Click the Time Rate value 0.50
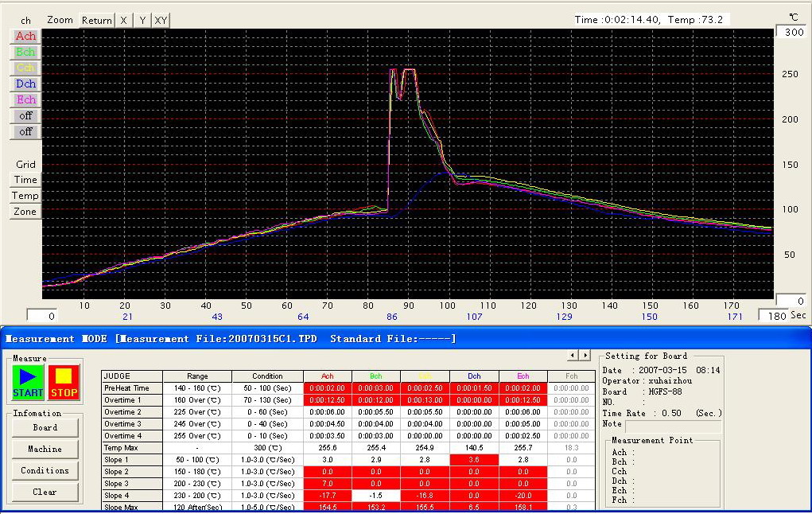 pyautogui.click(x=672, y=413)
